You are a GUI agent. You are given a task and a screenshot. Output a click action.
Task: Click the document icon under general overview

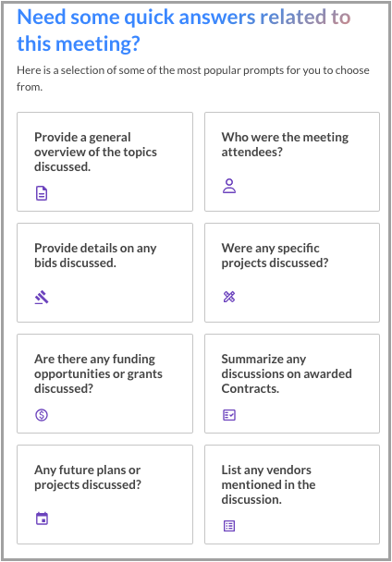coord(42,193)
